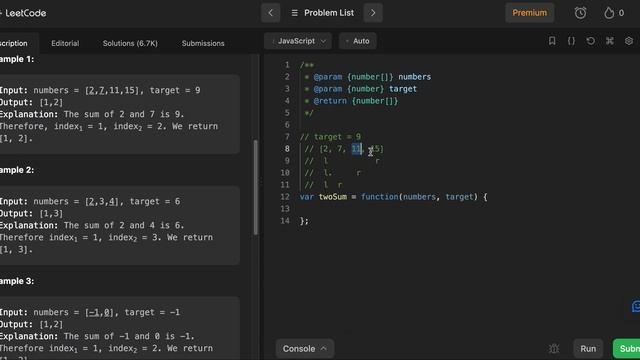640x360 pixels.
Task: Click the streak flame icon
Action: 609,13
